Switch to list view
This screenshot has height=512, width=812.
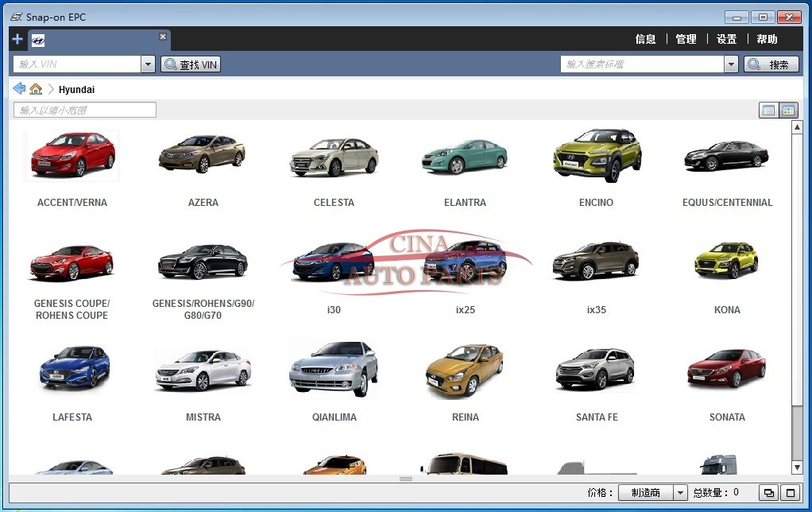pyautogui.click(x=768, y=111)
